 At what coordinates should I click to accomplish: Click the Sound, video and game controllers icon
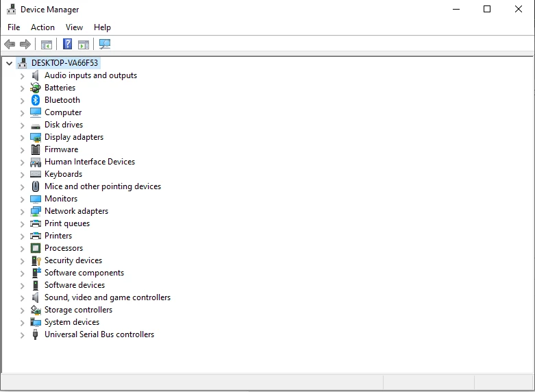tap(36, 297)
